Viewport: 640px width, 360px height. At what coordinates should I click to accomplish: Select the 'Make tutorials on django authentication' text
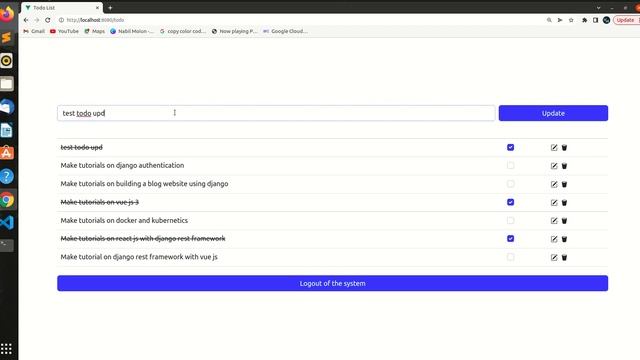point(122,165)
